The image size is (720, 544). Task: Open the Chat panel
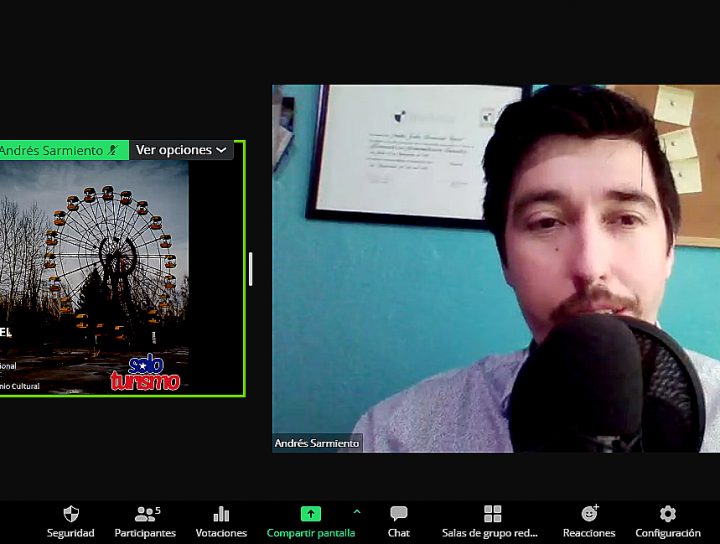click(398, 514)
